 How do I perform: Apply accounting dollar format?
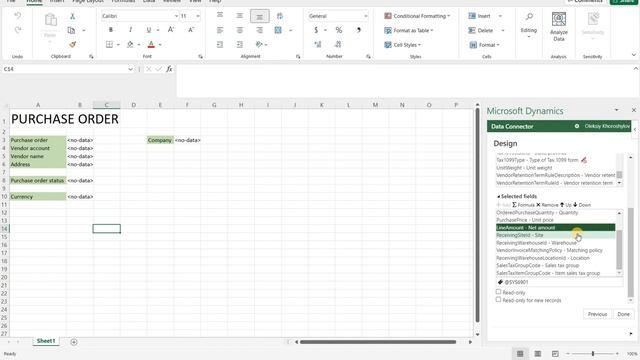click(x=316, y=30)
